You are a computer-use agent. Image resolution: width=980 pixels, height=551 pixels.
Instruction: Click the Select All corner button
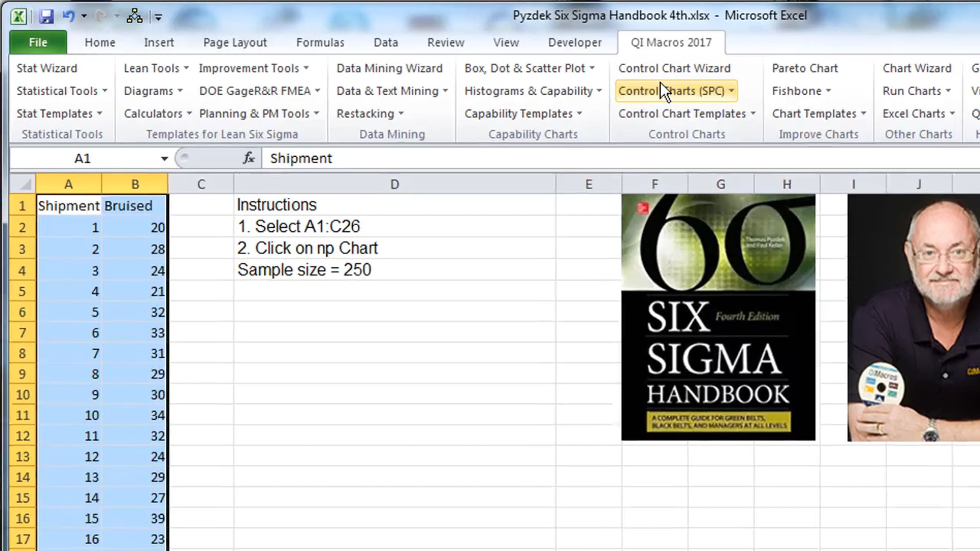[x=23, y=184]
